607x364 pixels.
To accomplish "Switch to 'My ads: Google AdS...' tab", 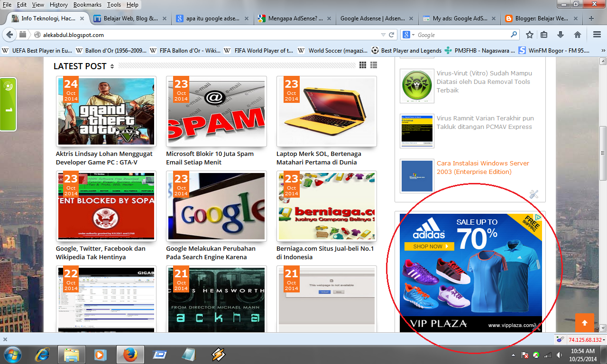I will coord(459,18).
